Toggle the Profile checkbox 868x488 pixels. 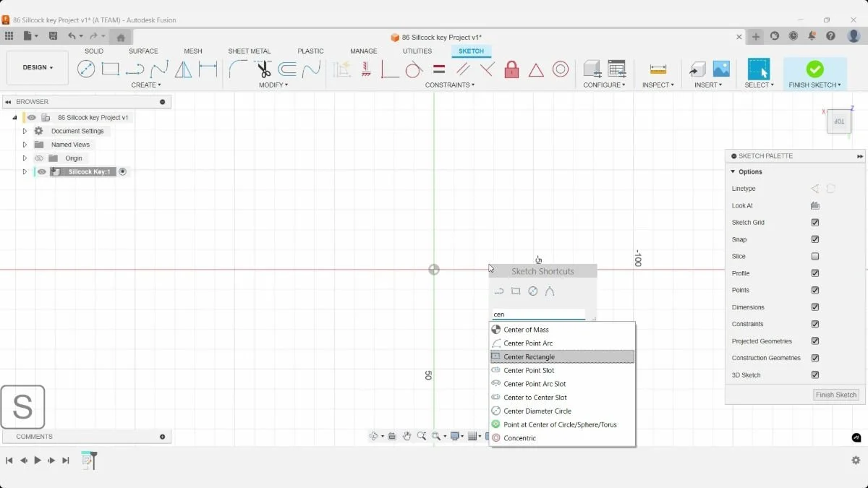[x=815, y=273]
